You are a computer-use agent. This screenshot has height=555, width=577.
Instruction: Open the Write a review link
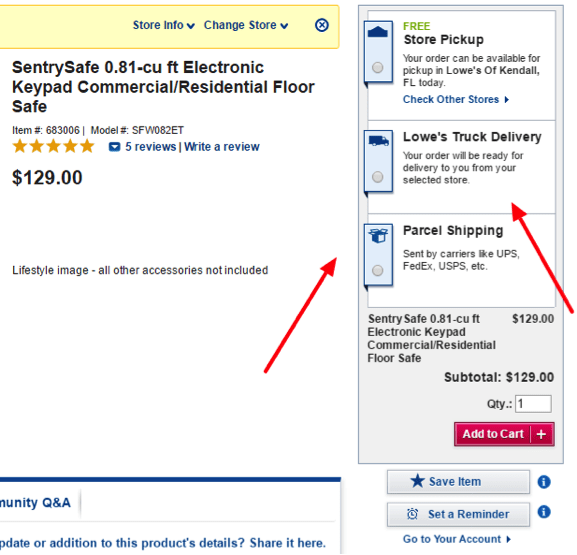coord(222,147)
